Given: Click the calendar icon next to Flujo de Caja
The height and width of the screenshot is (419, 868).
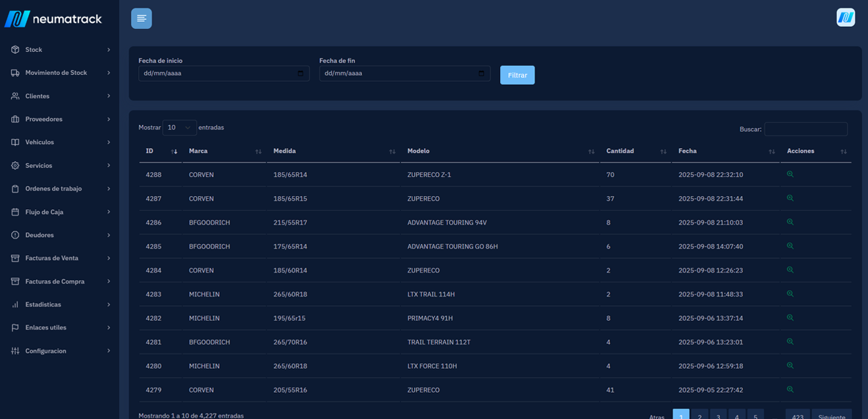Looking at the screenshot, I should [15, 212].
